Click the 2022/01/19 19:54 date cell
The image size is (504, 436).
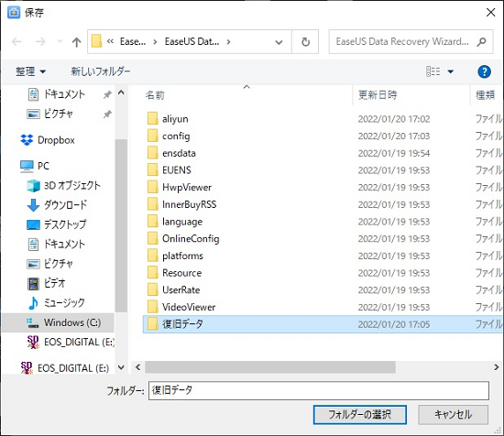pos(394,153)
